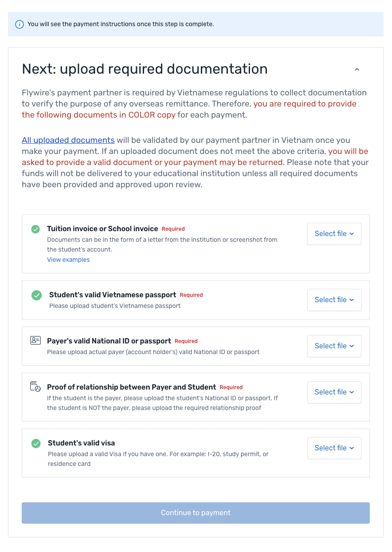Screen dimensions: 392x552
Task: Click the Next: upload required documentation heading
Action: click(x=145, y=69)
